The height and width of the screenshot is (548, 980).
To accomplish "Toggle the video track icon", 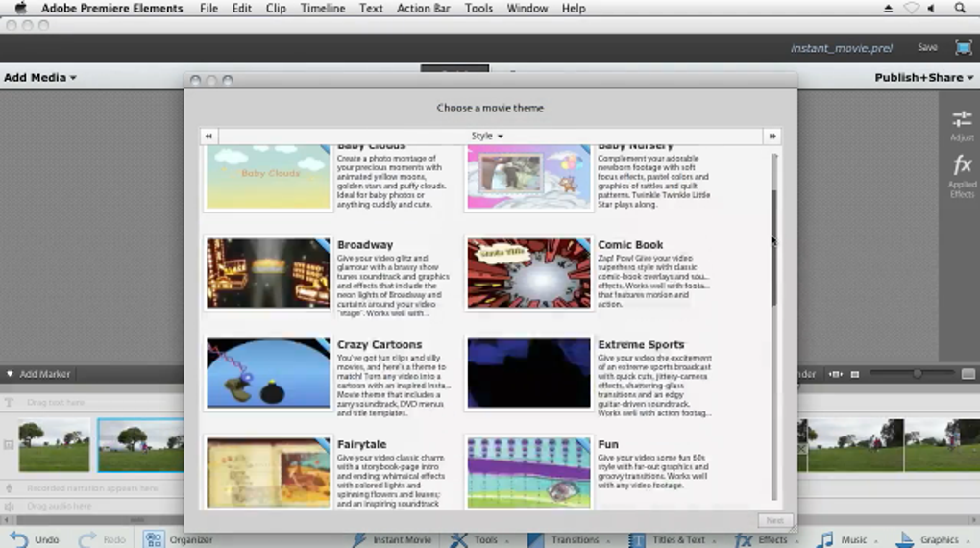I will pos(9,445).
